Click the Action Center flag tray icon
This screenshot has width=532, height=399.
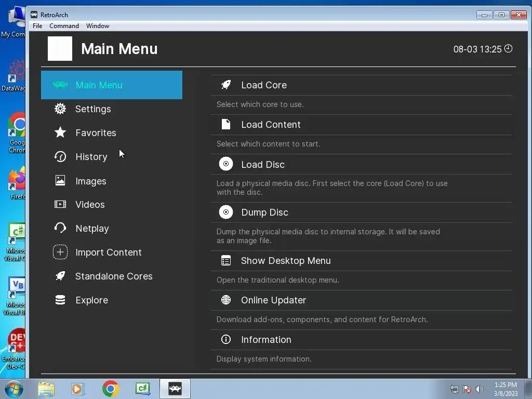[467, 389]
